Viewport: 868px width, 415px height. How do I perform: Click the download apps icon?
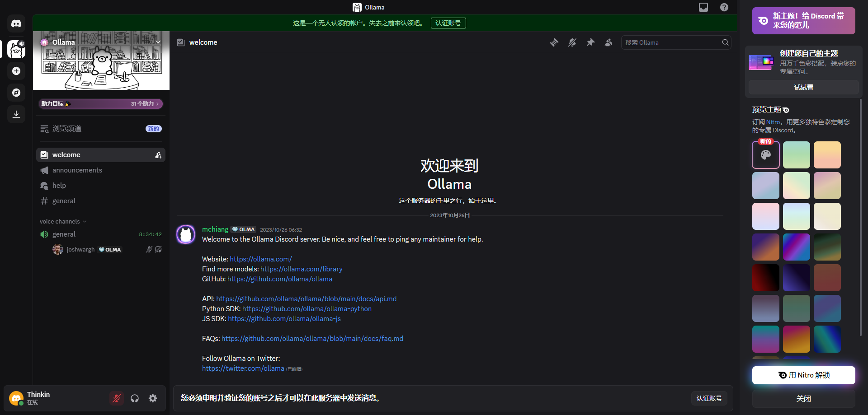(x=16, y=114)
